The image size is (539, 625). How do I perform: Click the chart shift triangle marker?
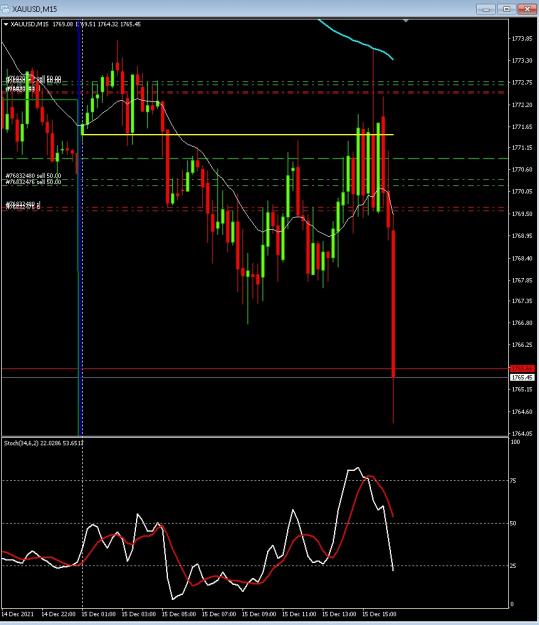tap(406, 20)
